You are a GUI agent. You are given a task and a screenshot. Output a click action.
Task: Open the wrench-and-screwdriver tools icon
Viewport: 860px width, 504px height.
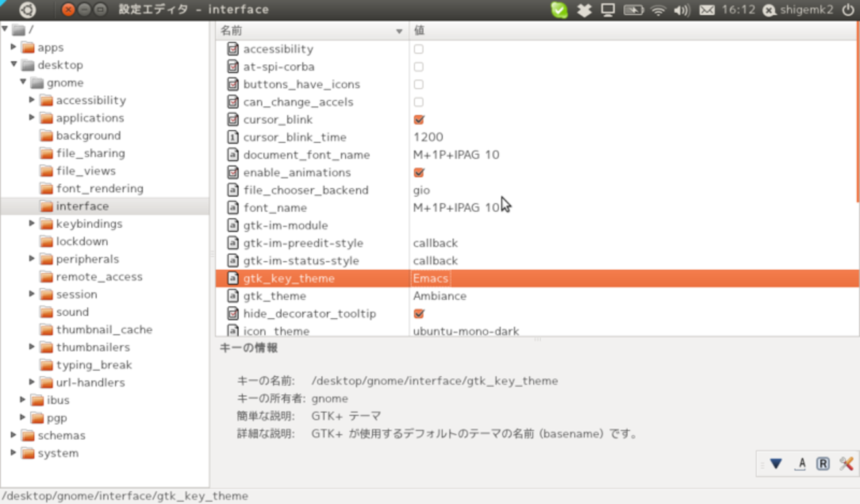tap(846, 464)
